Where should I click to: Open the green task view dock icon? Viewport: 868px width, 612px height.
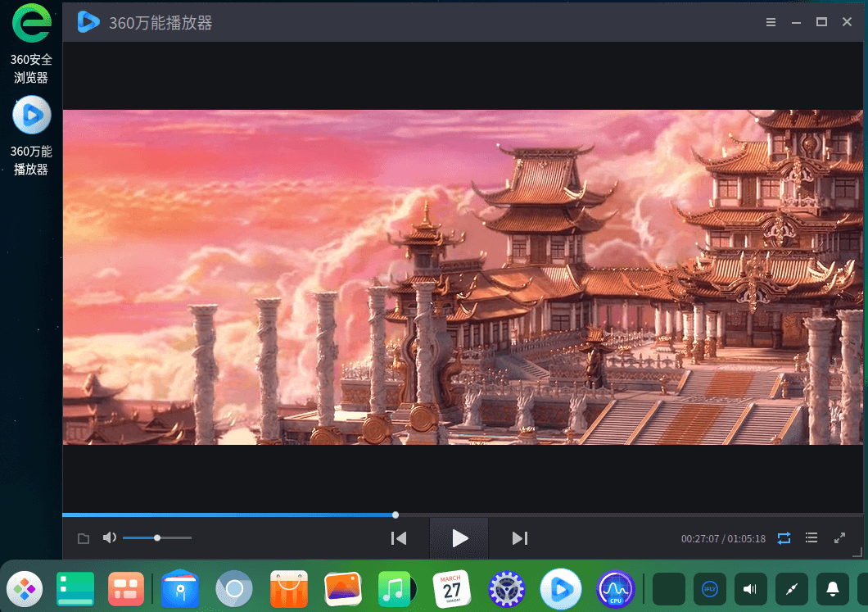point(75,589)
